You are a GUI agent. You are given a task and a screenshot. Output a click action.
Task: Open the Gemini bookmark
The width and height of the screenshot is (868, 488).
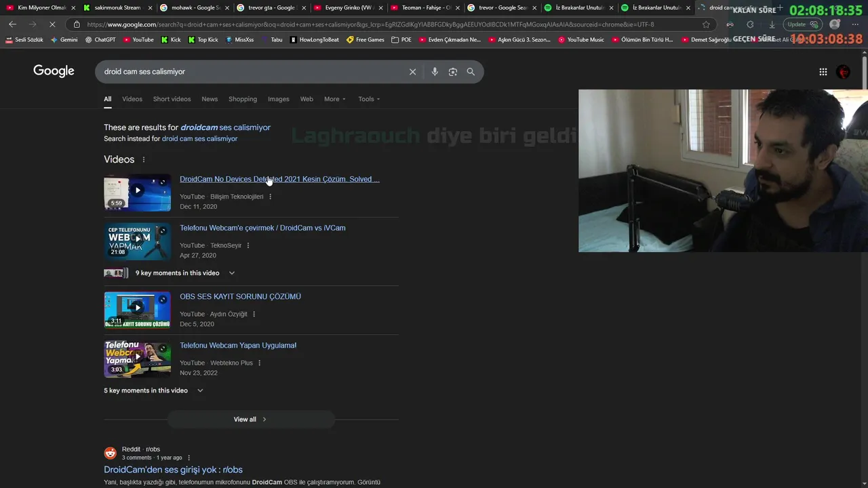pos(64,40)
